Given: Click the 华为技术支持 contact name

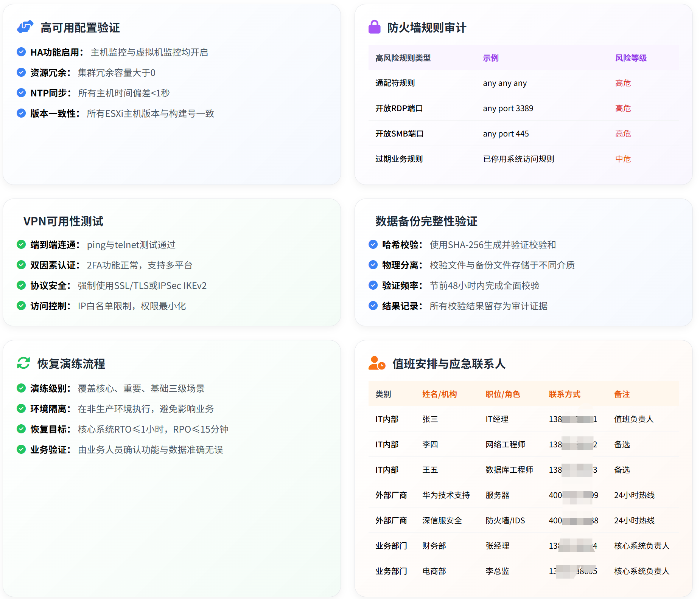Looking at the screenshot, I should (x=446, y=495).
